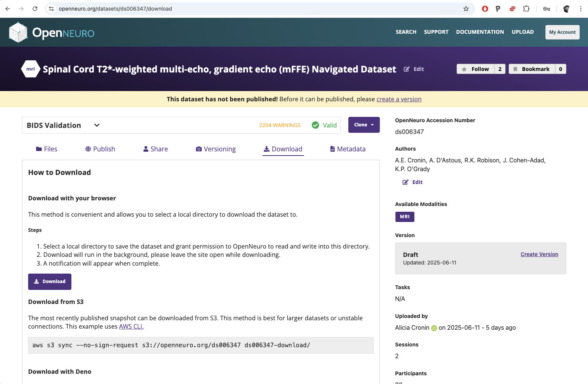The image size is (588, 384).
Task: Open the Share tab
Action: (155, 149)
